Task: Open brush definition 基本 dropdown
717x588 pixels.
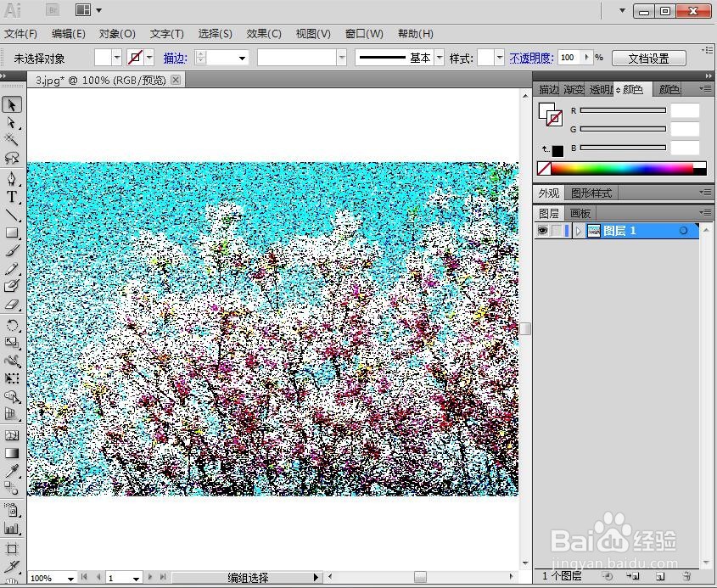Action: [x=440, y=58]
